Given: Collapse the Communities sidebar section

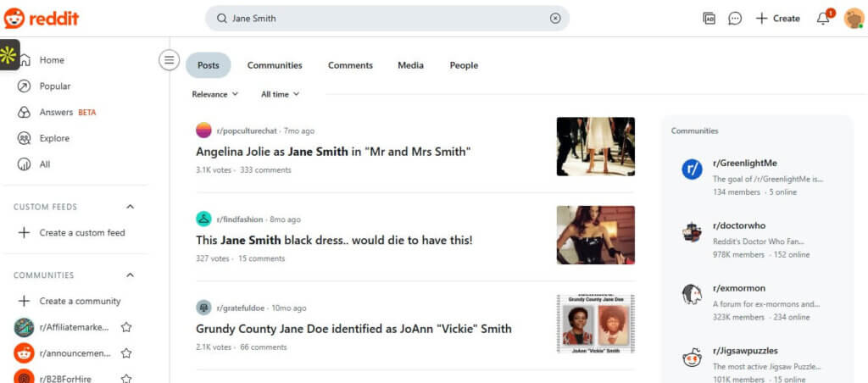Looking at the screenshot, I should [x=130, y=275].
